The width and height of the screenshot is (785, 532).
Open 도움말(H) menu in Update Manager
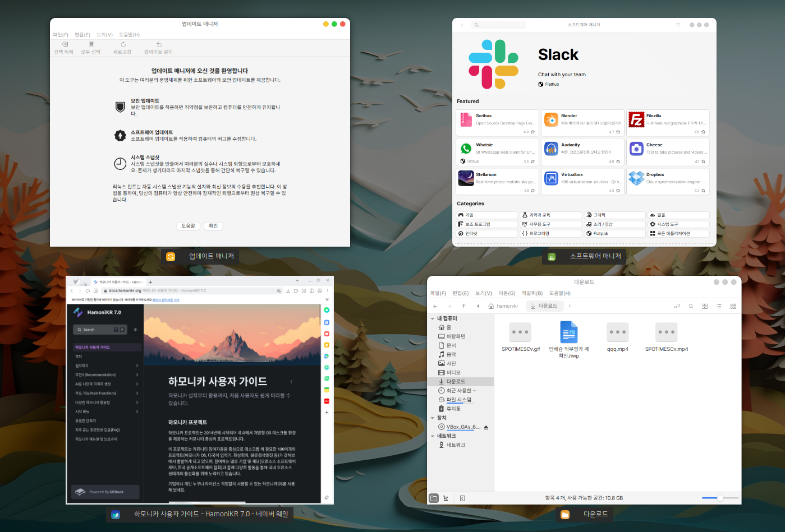click(x=130, y=35)
